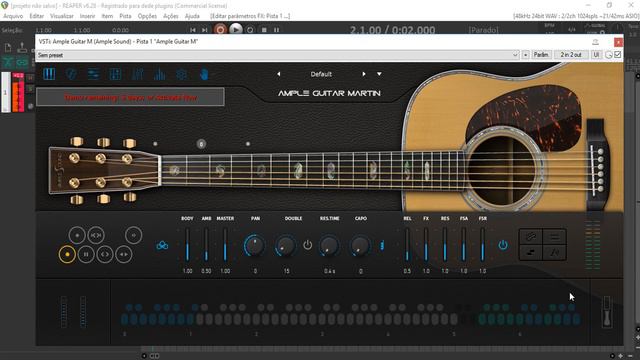
Task: Go to project end transport button
Action: [204, 30]
